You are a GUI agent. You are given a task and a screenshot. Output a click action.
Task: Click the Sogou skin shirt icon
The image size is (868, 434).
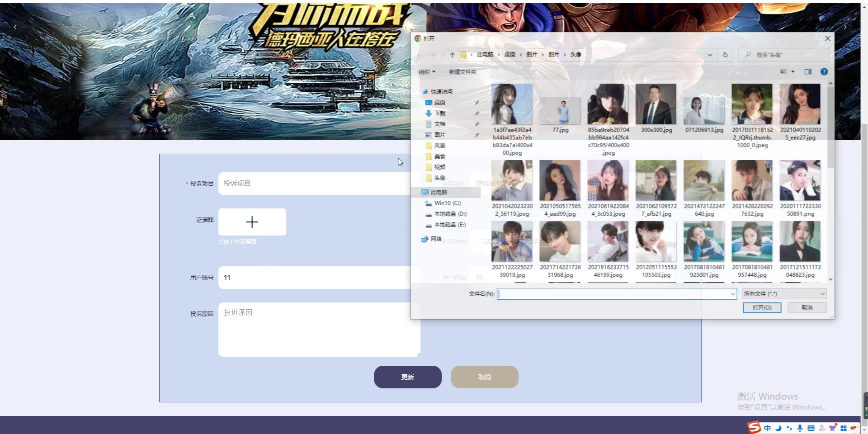pos(833,428)
